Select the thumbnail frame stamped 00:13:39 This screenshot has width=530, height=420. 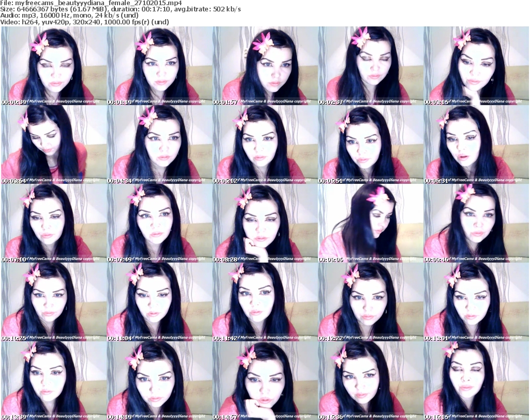coord(54,381)
